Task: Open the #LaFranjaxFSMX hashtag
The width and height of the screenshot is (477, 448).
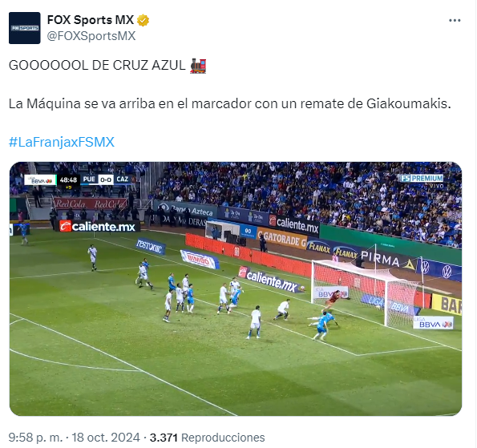Action: [62, 143]
